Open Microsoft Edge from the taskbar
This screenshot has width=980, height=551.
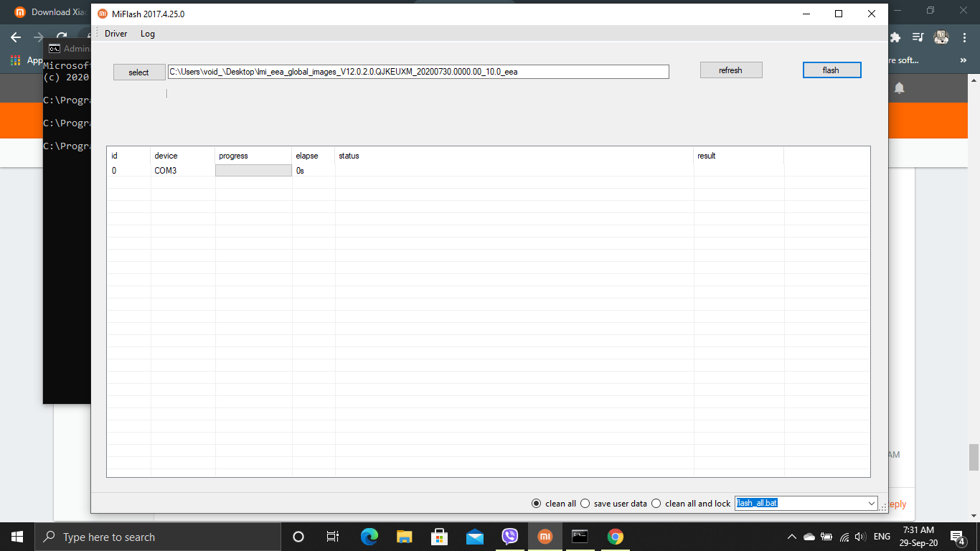(x=369, y=537)
